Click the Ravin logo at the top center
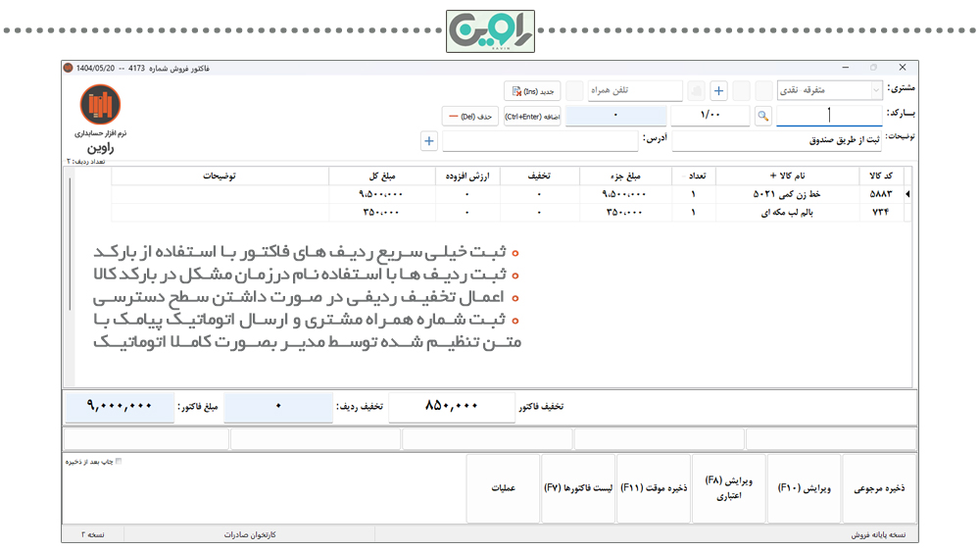 click(x=490, y=31)
